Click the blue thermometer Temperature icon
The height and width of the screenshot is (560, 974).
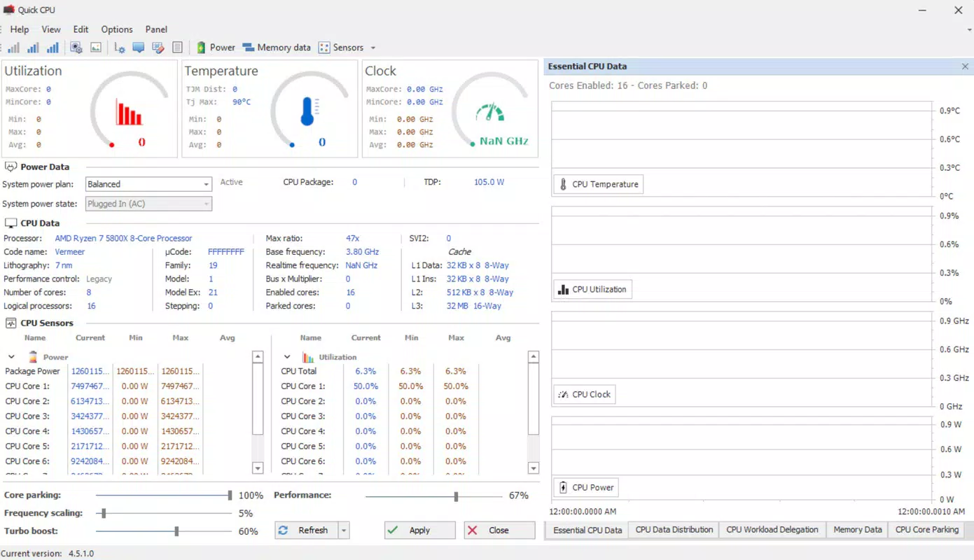[x=308, y=111]
